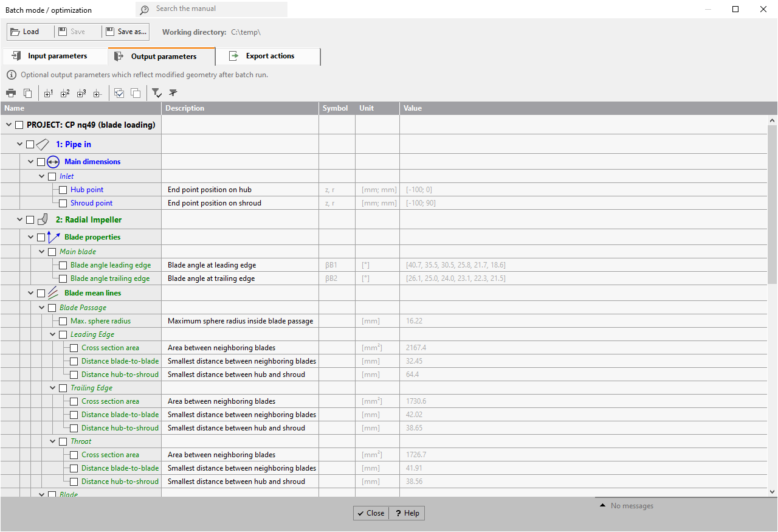Click the Search the manual field

[x=212, y=9]
